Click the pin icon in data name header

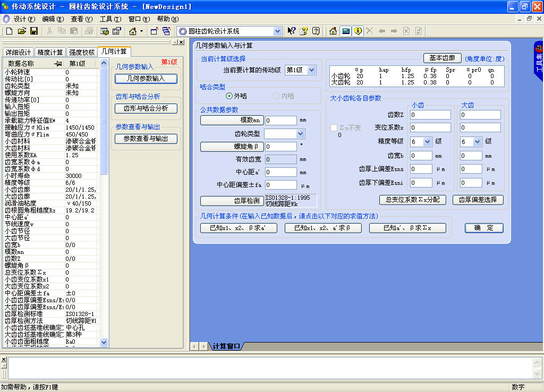pyautogui.click(x=58, y=64)
